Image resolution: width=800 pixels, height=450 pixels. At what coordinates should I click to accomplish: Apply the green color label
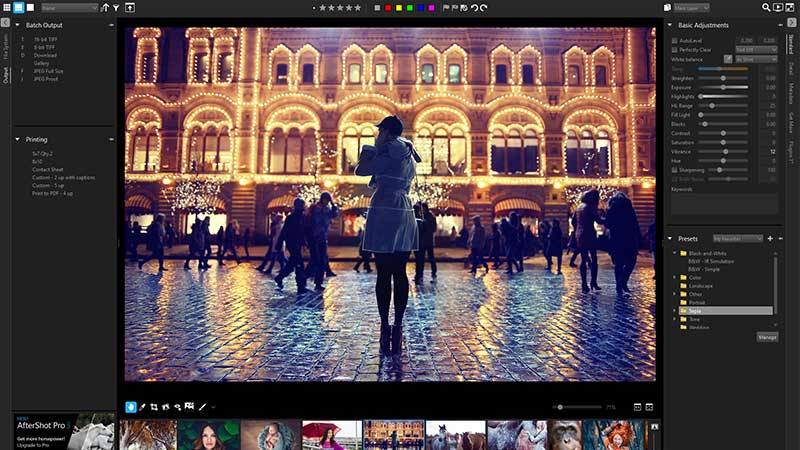[x=410, y=8]
